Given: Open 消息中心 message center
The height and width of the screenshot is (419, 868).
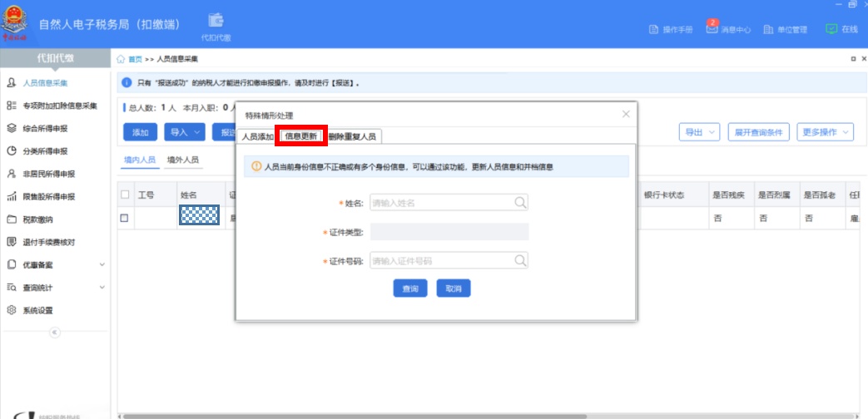Looking at the screenshot, I should 728,29.
